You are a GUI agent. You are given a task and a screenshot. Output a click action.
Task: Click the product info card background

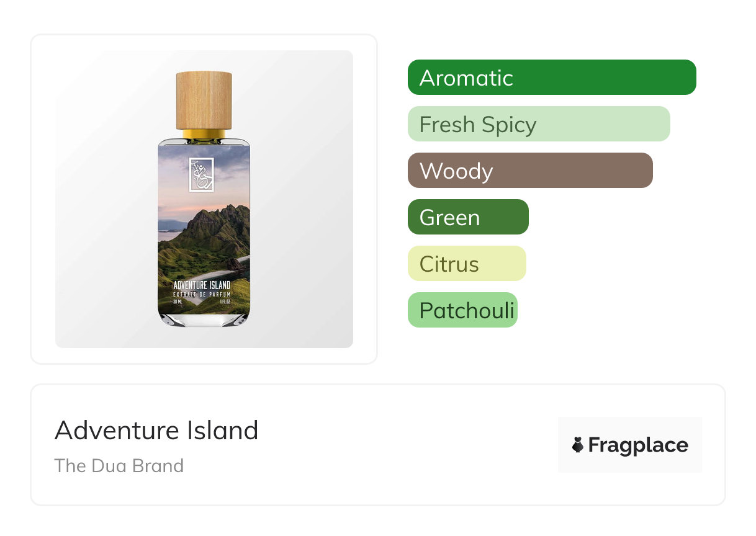pyautogui.click(x=377, y=445)
